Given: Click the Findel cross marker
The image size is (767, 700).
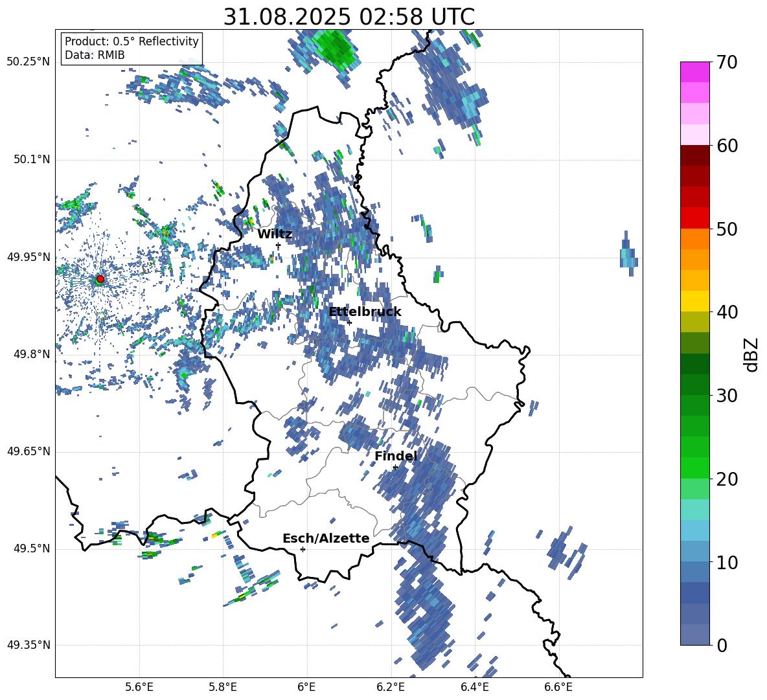Looking at the screenshot, I should 395,468.
